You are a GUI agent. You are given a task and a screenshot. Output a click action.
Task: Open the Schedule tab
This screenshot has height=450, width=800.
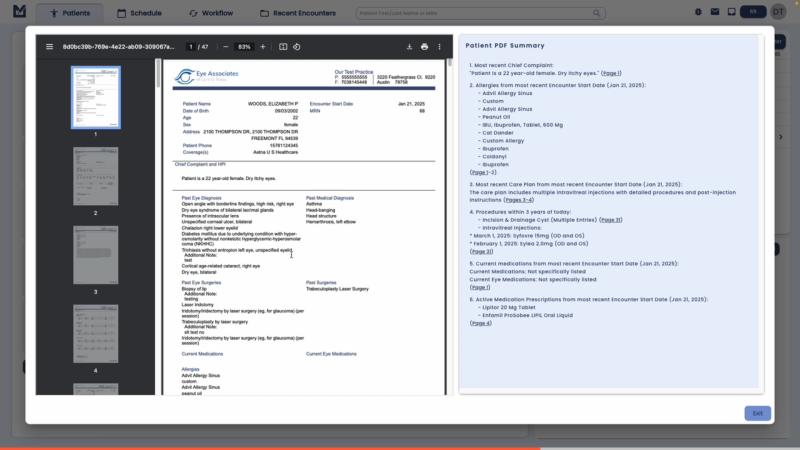tap(139, 13)
